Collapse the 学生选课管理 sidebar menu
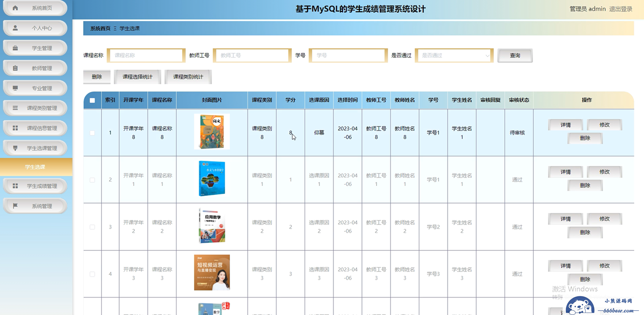 (x=35, y=148)
